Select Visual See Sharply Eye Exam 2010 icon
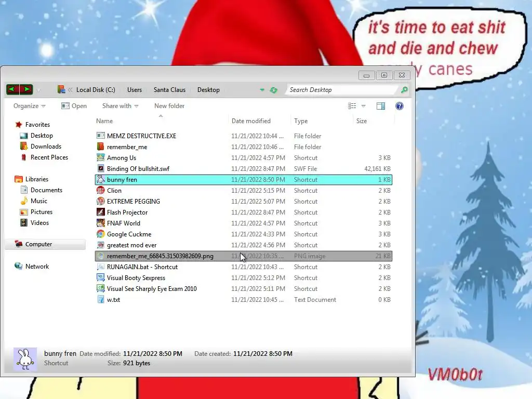 pyautogui.click(x=100, y=288)
